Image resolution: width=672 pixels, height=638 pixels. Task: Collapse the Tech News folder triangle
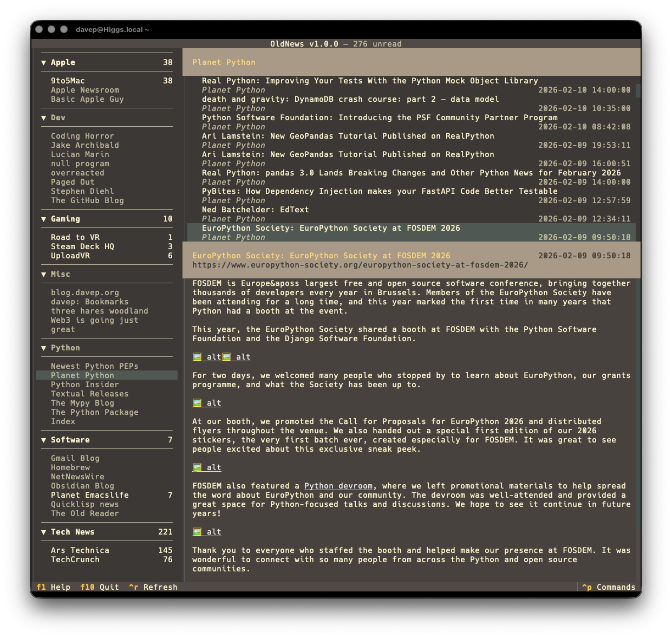pos(43,532)
